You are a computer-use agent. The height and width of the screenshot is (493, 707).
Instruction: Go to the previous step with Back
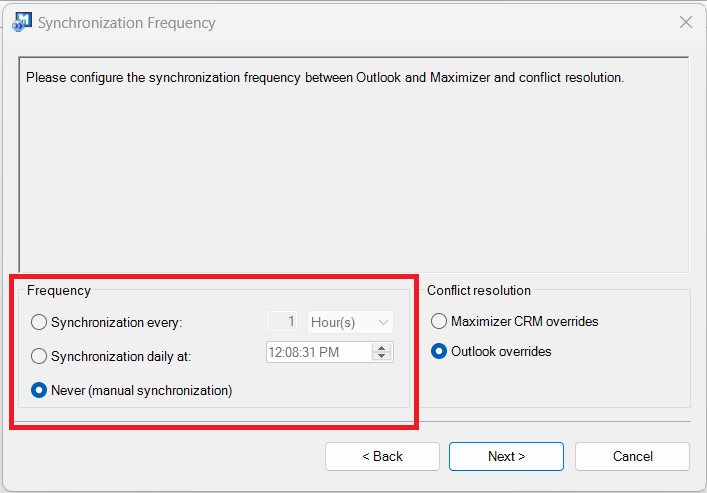click(382, 456)
